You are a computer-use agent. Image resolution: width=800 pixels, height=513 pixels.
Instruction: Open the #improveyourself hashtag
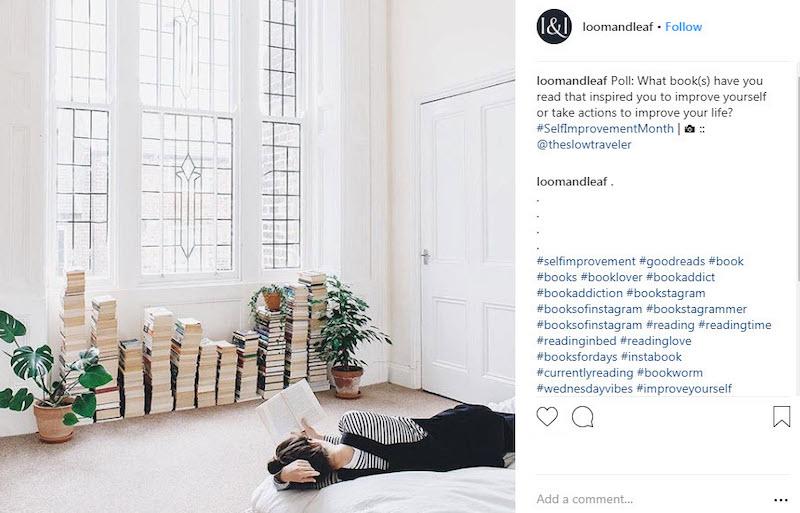(684, 388)
